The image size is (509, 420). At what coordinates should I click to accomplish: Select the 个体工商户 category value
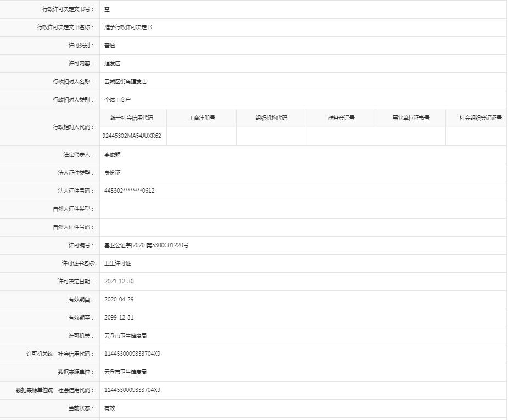(x=118, y=100)
